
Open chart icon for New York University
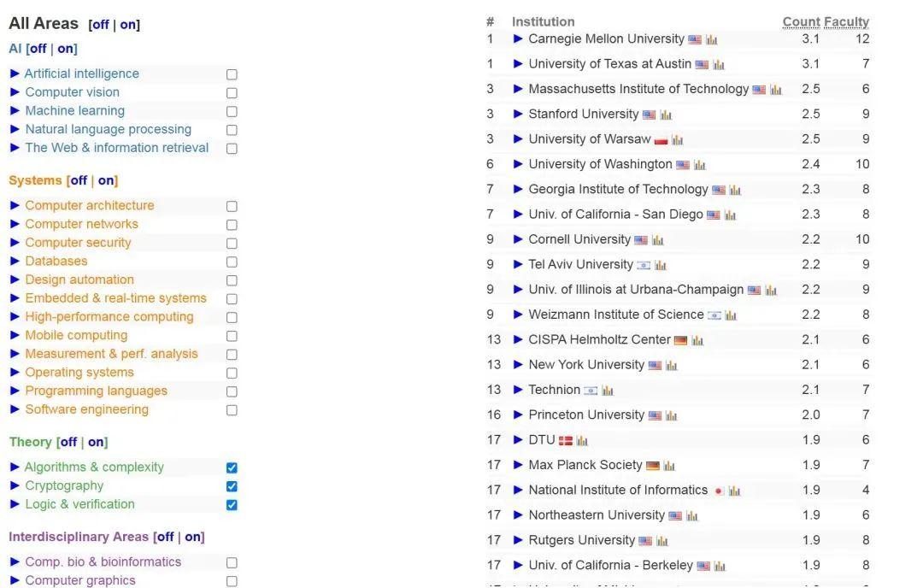[672, 366]
